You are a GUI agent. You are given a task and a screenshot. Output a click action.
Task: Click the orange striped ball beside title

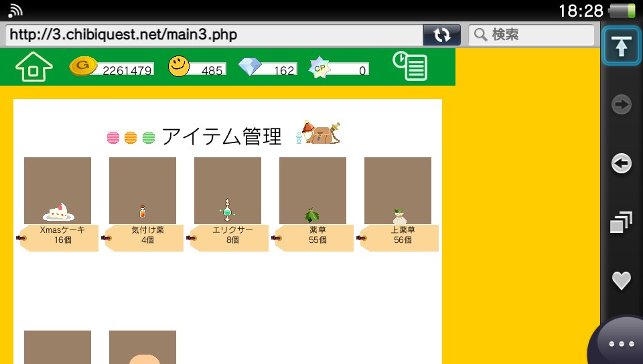(131, 138)
